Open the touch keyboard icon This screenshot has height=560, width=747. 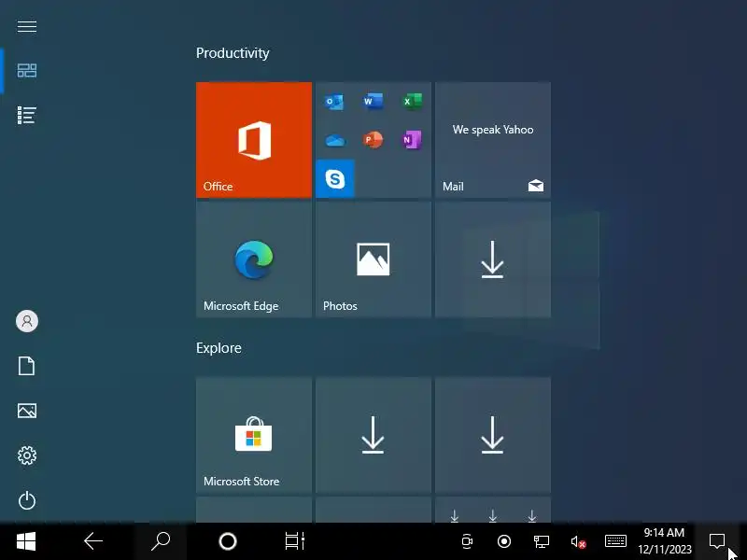pyautogui.click(x=615, y=541)
